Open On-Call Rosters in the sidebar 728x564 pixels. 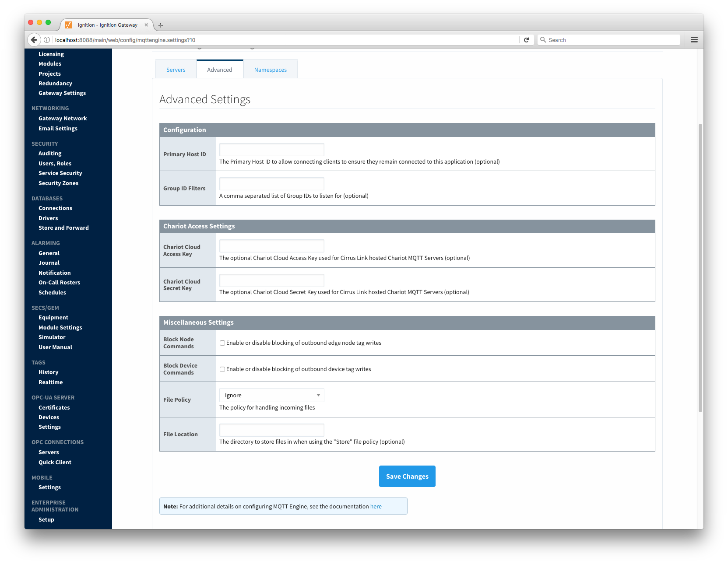59,282
